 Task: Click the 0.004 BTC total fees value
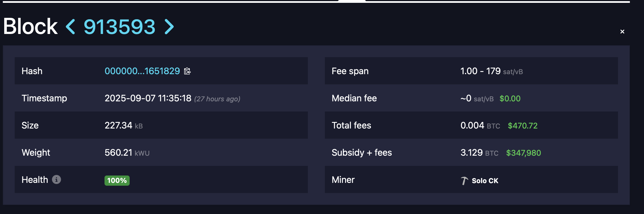click(480, 125)
